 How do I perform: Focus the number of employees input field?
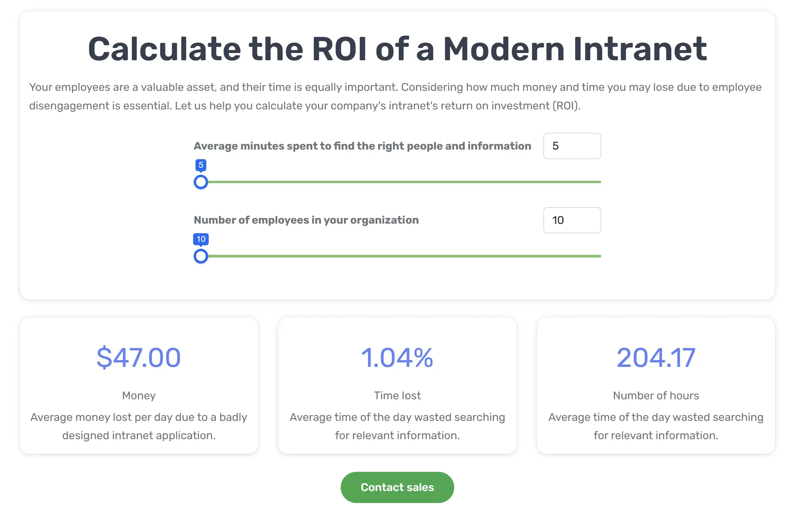(572, 220)
